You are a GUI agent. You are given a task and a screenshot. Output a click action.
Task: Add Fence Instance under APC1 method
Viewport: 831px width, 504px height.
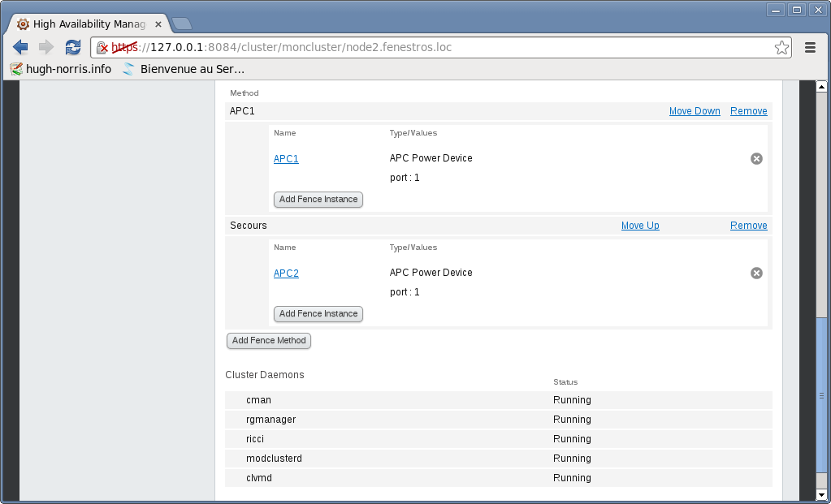(318, 200)
